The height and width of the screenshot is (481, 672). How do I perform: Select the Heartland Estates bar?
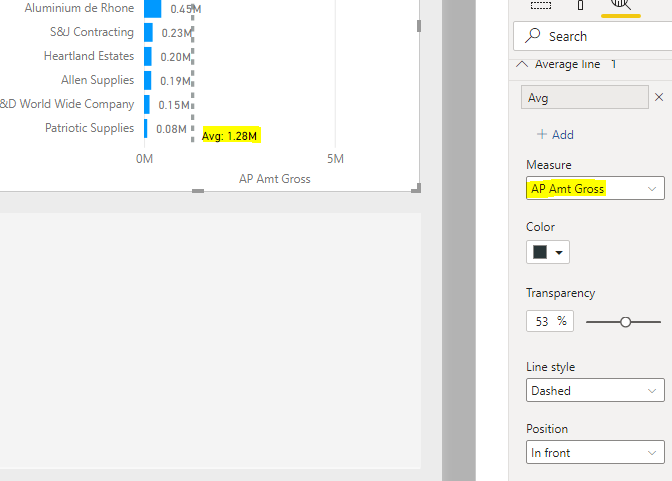click(148, 57)
